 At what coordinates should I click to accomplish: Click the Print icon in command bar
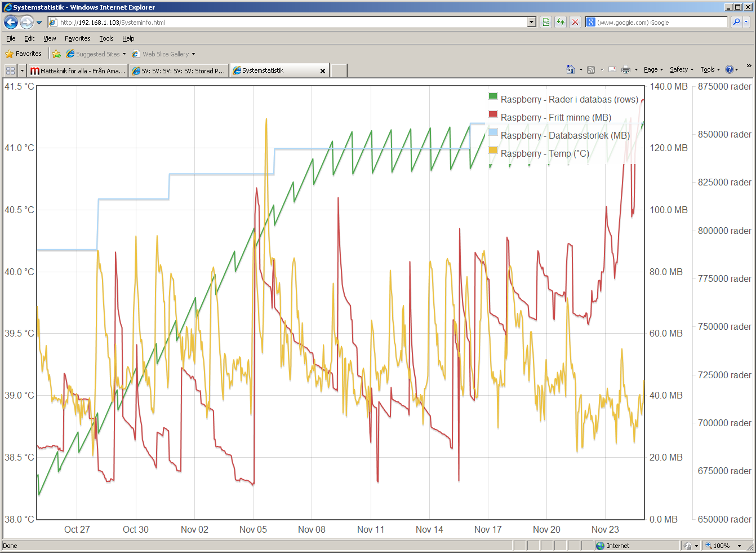coord(625,70)
